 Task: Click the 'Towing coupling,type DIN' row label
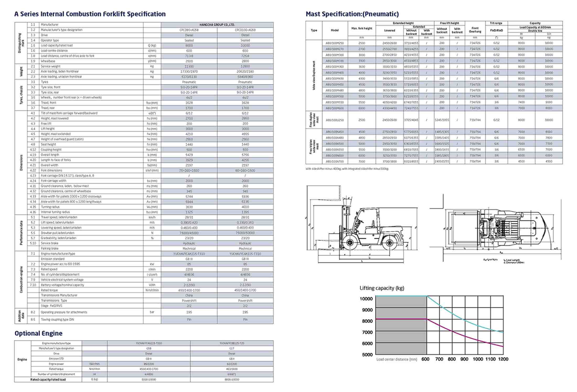pos(57,320)
